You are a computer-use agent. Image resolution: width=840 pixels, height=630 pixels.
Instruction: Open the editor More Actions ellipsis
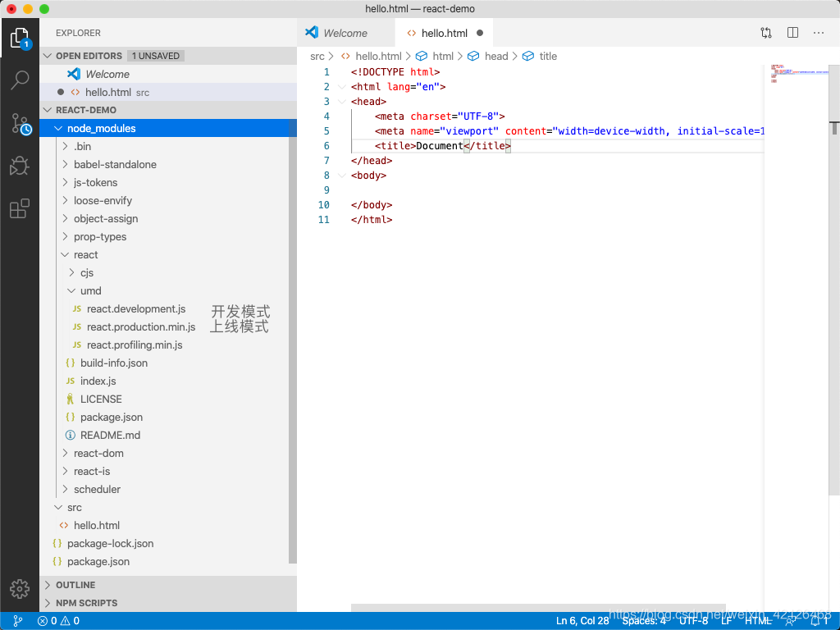click(819, 33)
